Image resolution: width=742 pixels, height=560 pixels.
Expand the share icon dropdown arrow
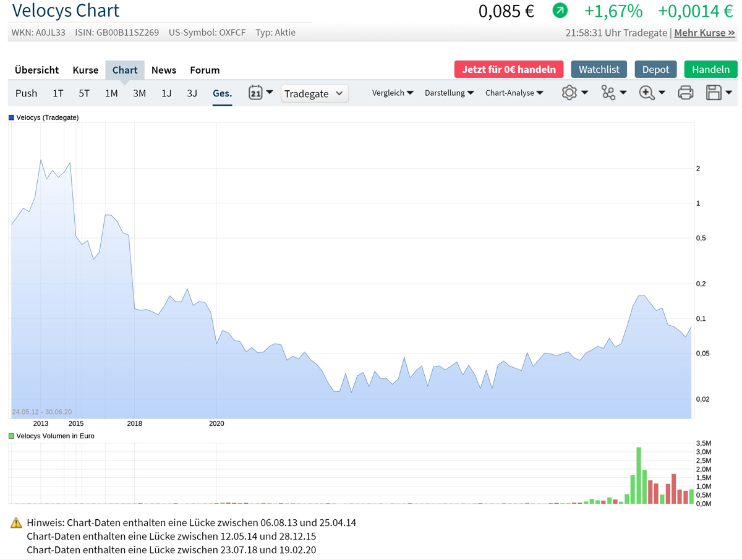coord(623,93)
